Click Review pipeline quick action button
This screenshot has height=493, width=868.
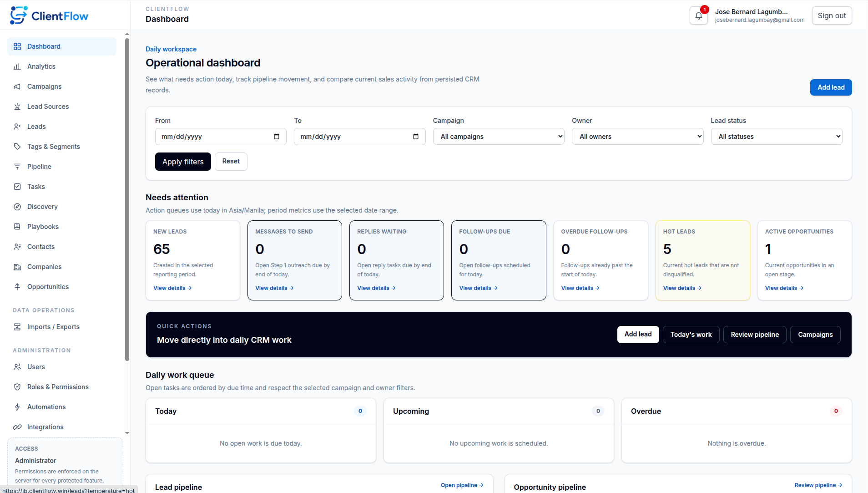tap(755, 335)
